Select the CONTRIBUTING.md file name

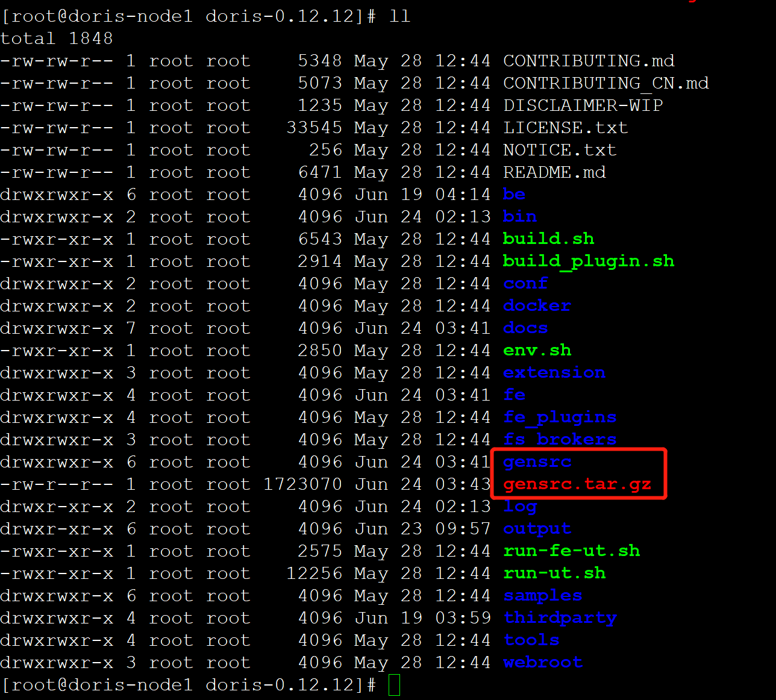589,61
